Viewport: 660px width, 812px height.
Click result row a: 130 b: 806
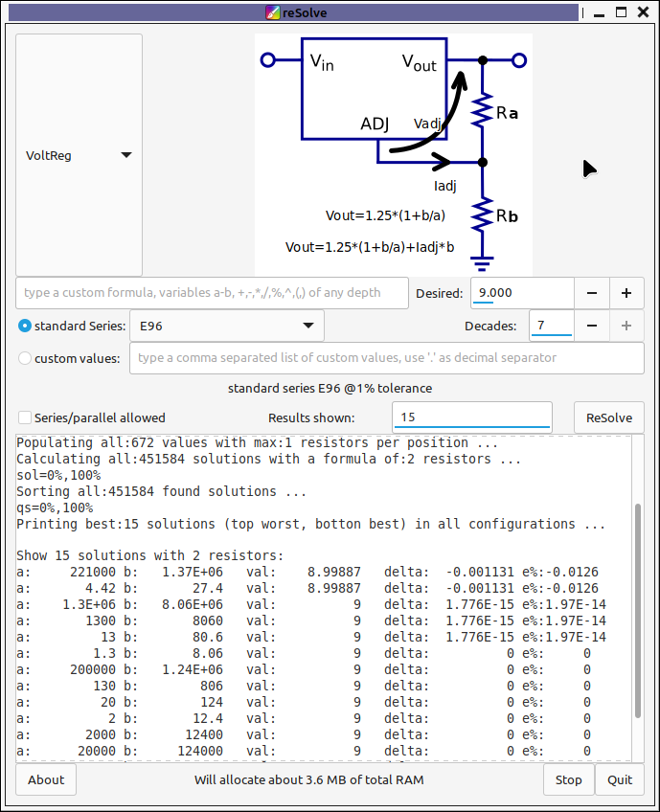tap(304, 687)
